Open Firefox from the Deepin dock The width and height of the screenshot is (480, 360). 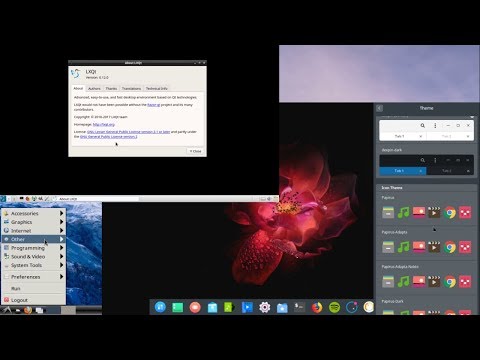pyautogui.click(x=317, y=307)
